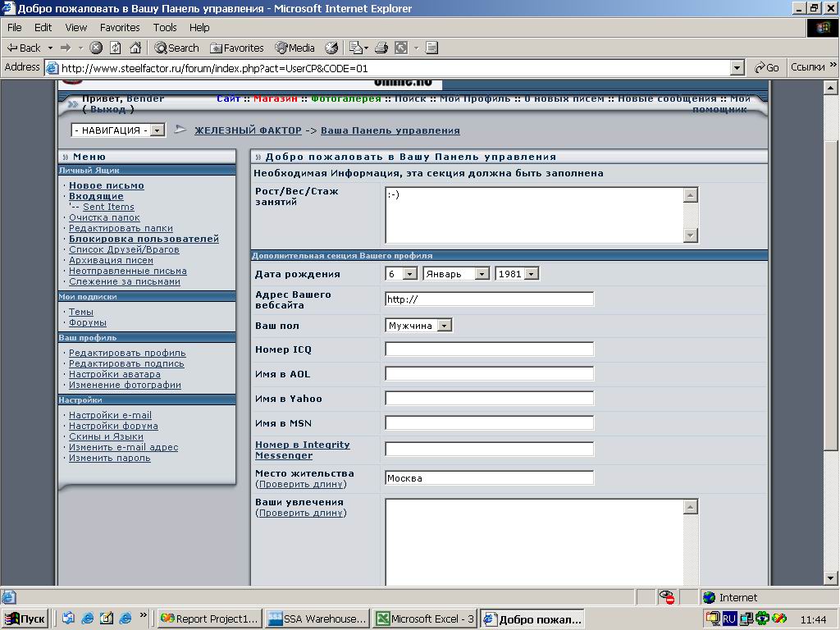Click the Print toolbar icon

(382, 48)
